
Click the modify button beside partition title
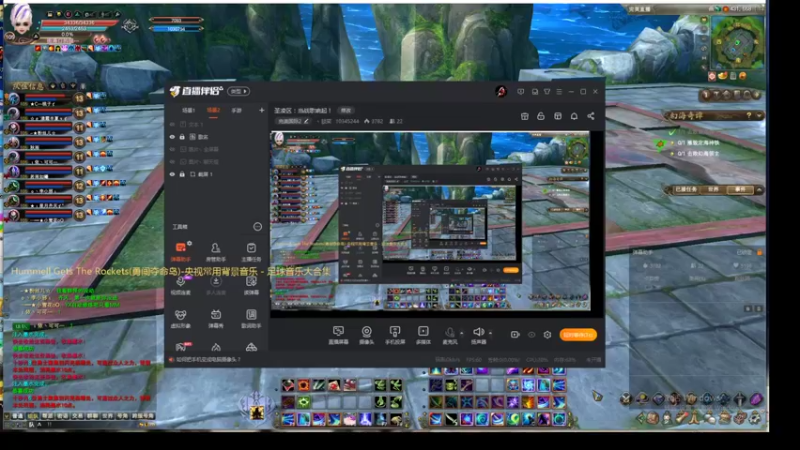tap(346, 110)
